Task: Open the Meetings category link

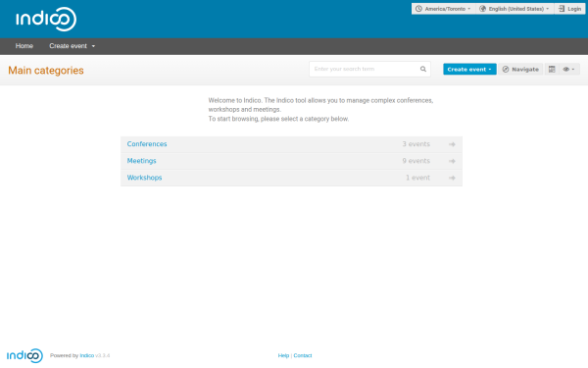Action: pos(142,161)
